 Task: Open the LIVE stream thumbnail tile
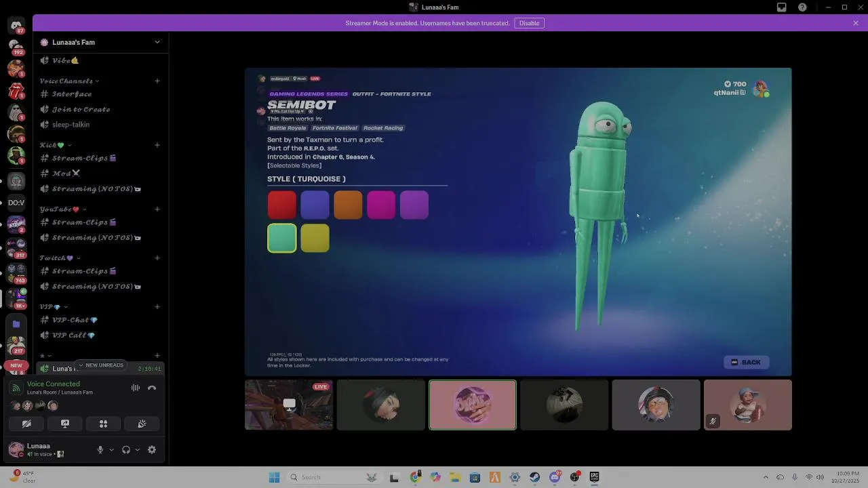289,405
